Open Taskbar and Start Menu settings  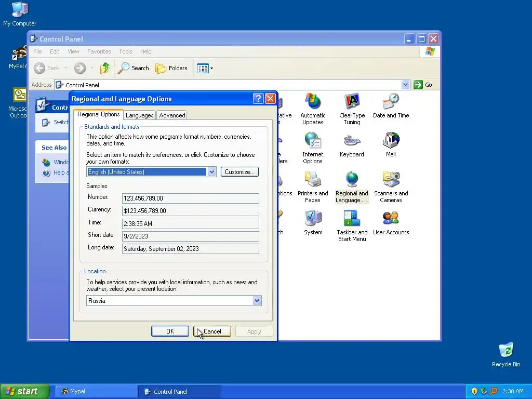coord(352,226)
